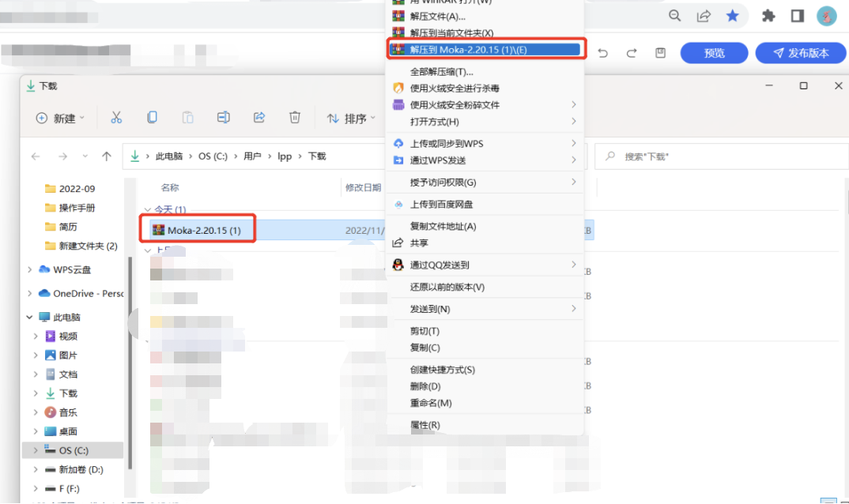This screenshot has width=849, height=504.
Task: Select 新加卷 (D:) drive
Action: [81, 470]
